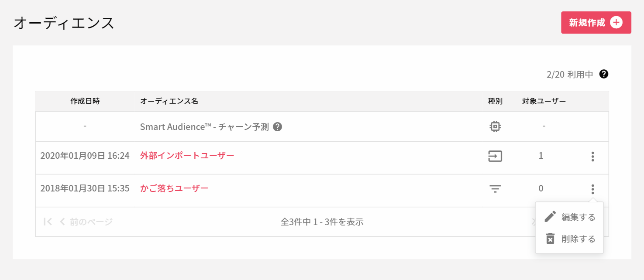Viewport: 644px width, 280px height.
Task: Click help icon next to Smart Audience チャーン予測
Action: point(277,127)
